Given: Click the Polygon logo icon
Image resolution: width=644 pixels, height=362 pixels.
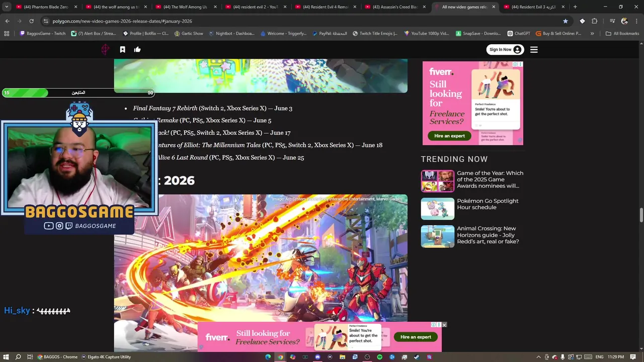Looking at the screenshot, I should [x=105, y=49].
